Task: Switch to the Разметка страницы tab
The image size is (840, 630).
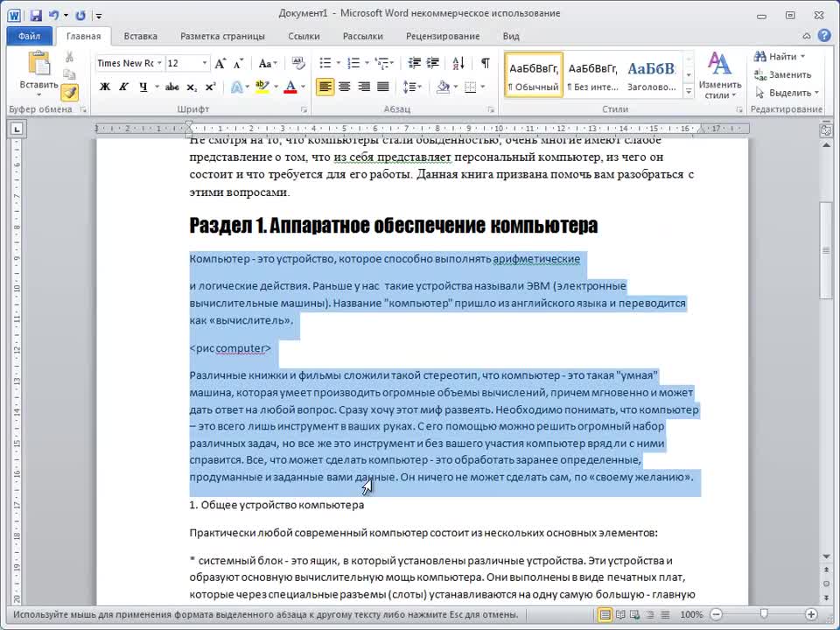Action: pyautogui.click(x=222, y=37)
